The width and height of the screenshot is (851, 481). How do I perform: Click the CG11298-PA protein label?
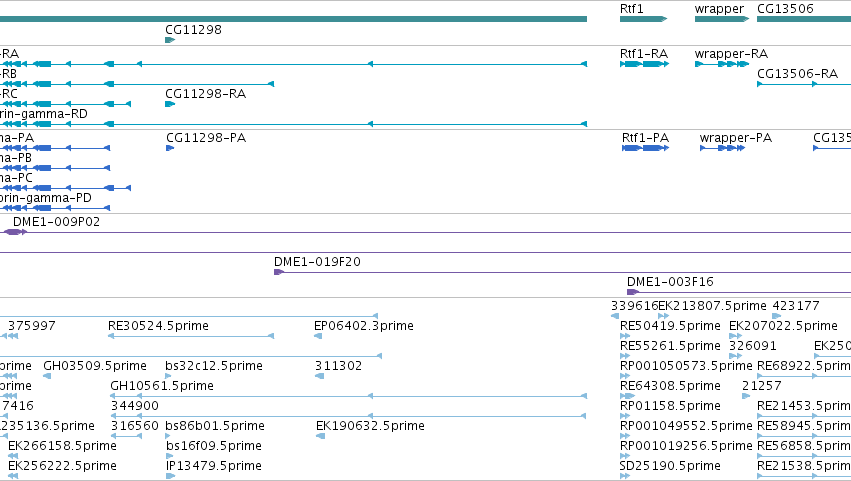coord(206,138)
